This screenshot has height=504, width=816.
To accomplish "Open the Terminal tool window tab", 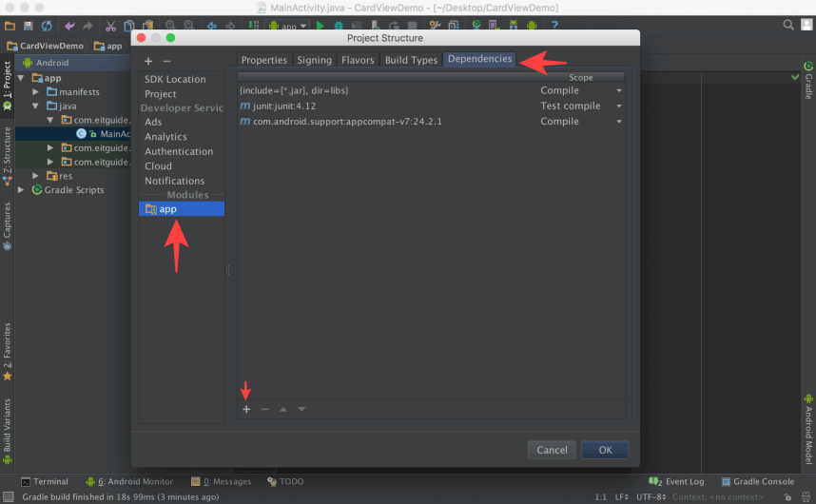I will click(45, 481).
